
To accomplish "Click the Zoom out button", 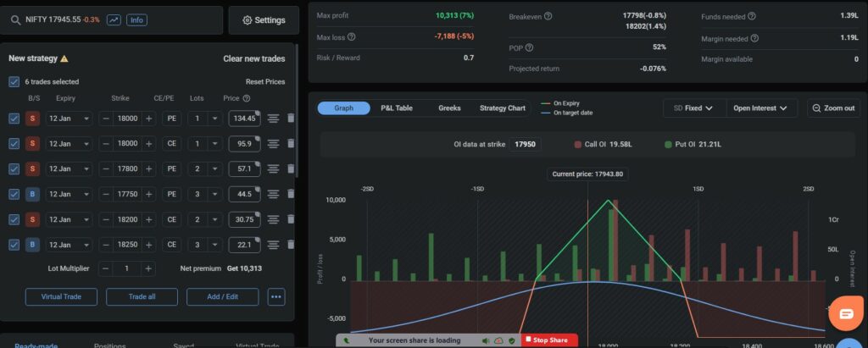I will [833, 108].
